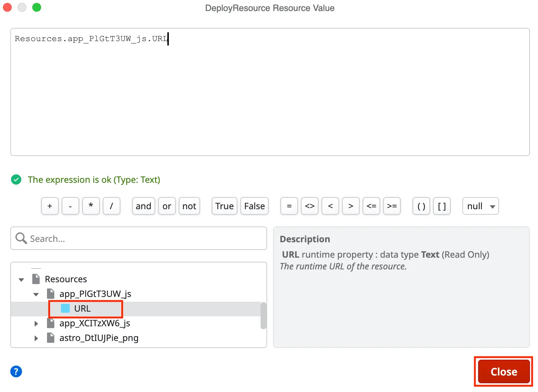Click the search magnifier icon
This screenshot has height=392, width=538.
click(x=21, y=238)
